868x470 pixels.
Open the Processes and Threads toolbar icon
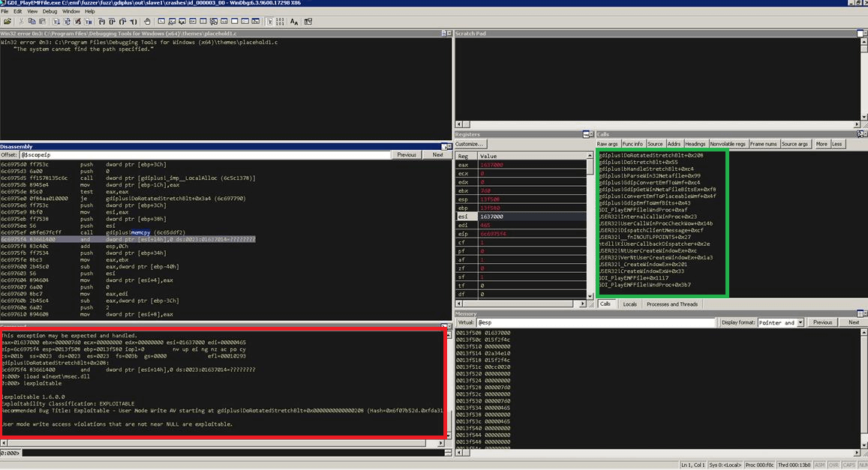coord(245,22)
